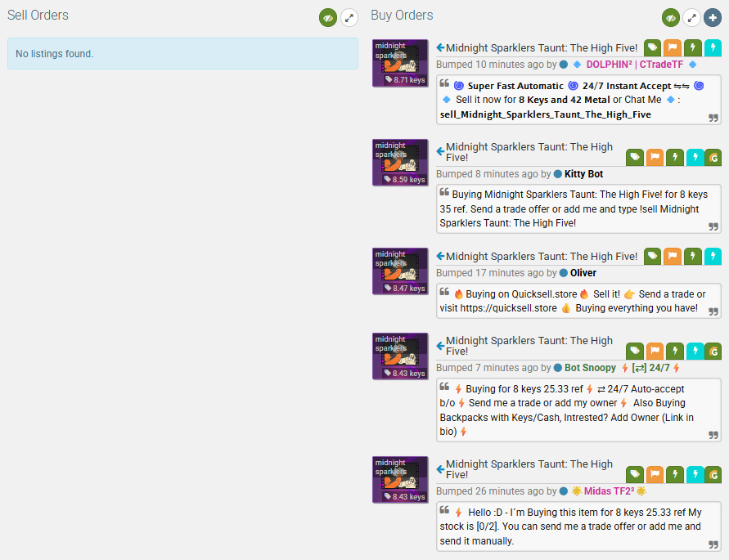Image resolution: width=729 pixels, height=560 pixels.
Task: Open Midas TF2² user profile
Action: pyautogui.click(x=609, y=491)
